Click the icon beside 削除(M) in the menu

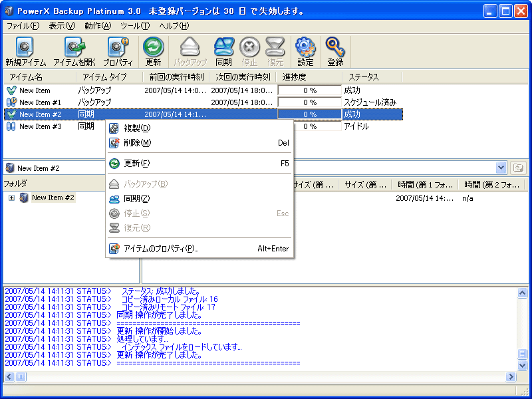(x=114, y=143)
